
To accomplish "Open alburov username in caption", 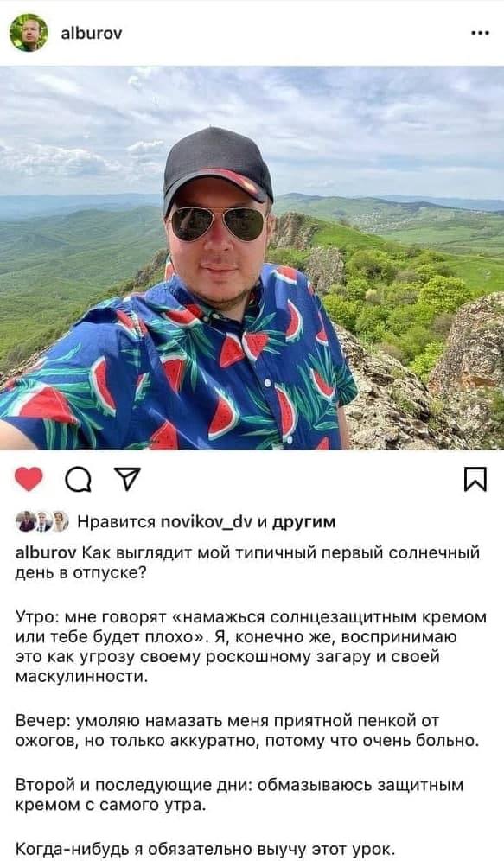I will pos(46,552).
